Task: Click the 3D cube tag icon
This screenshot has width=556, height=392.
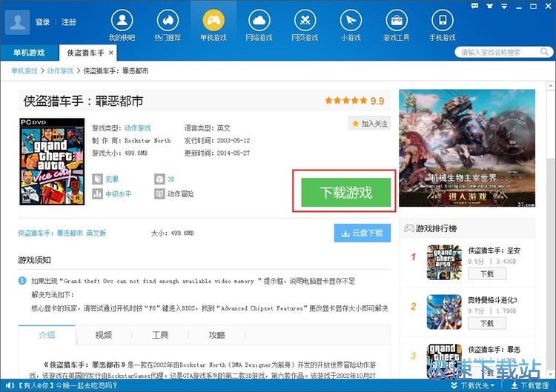Action: point(159,179)
